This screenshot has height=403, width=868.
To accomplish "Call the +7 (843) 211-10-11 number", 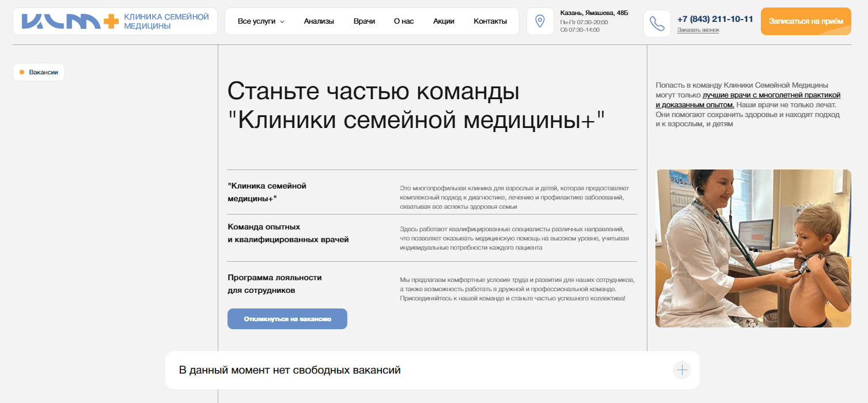I will 715,18.
